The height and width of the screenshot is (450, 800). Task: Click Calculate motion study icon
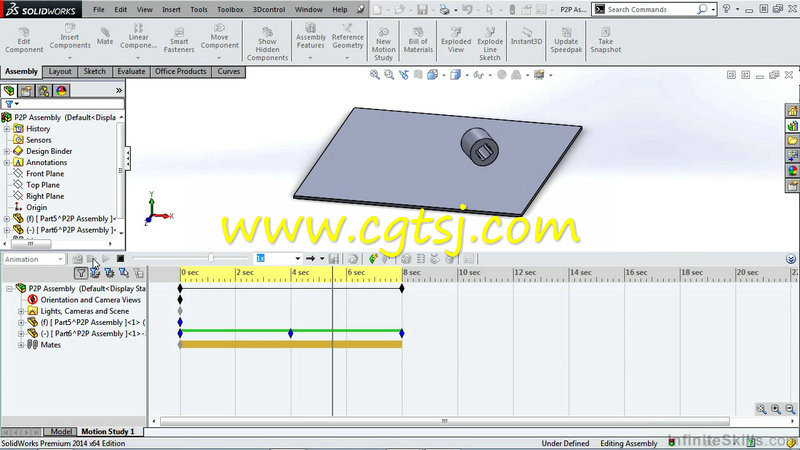click(x=77, y=259)
